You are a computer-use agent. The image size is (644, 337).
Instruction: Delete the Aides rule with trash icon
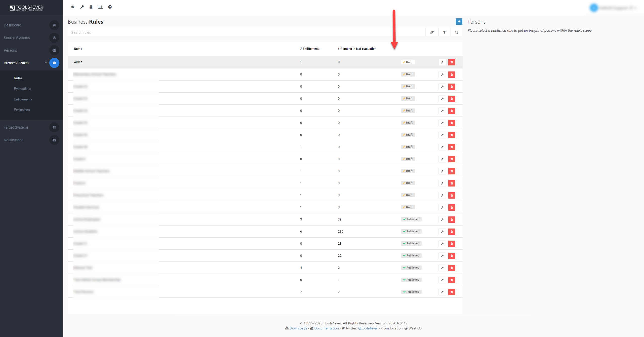(452, 62)
